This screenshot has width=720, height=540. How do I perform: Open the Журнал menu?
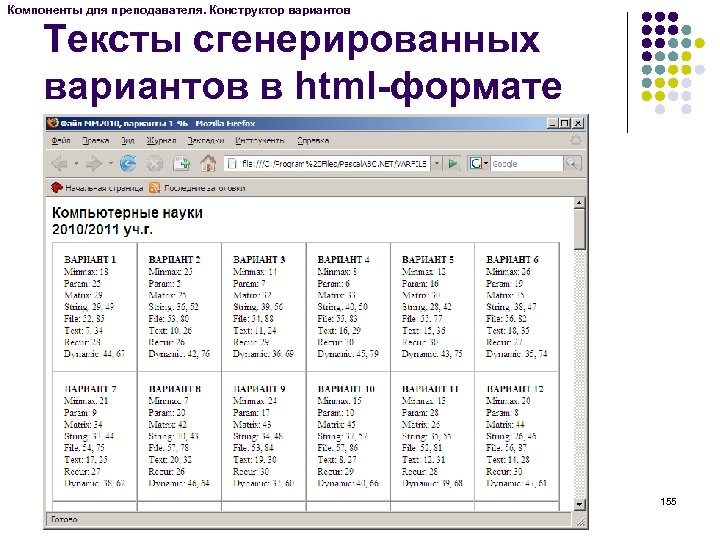(161, 141)
